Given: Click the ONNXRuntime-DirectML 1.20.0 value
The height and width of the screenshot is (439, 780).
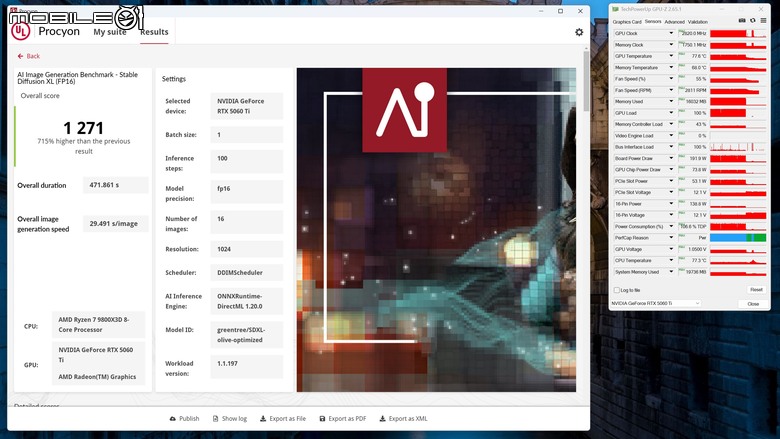Looking at the screenshot, I should tap(247, 301).
